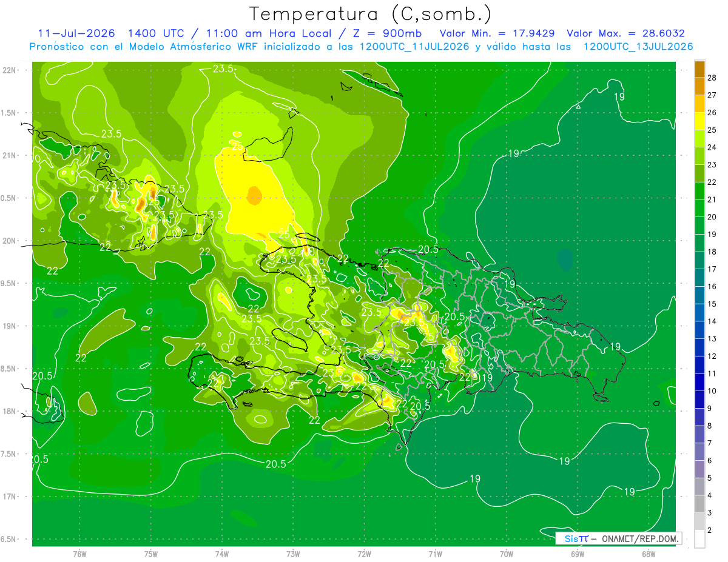The image size is (728, 562).
Task: Pick the dark orange legend swatch above 28
Action: (699, 69)
